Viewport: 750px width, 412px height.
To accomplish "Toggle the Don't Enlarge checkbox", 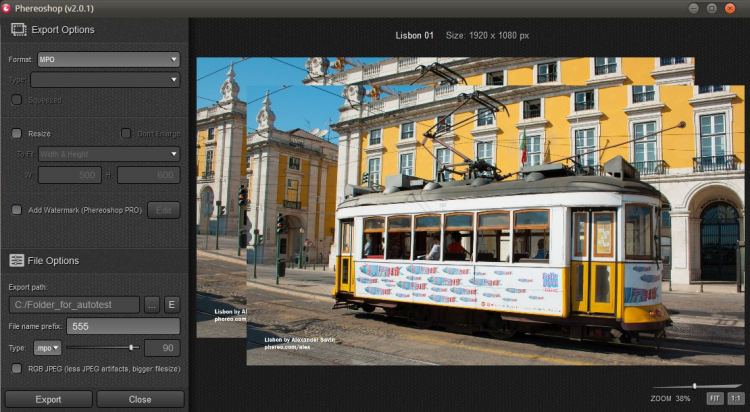I will [126, 134].
